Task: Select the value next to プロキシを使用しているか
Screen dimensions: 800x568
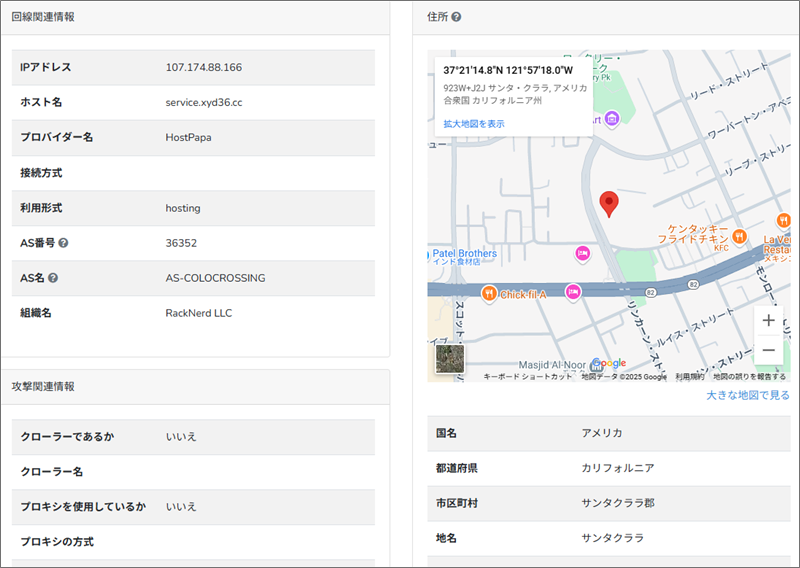Action: [181, 507]
